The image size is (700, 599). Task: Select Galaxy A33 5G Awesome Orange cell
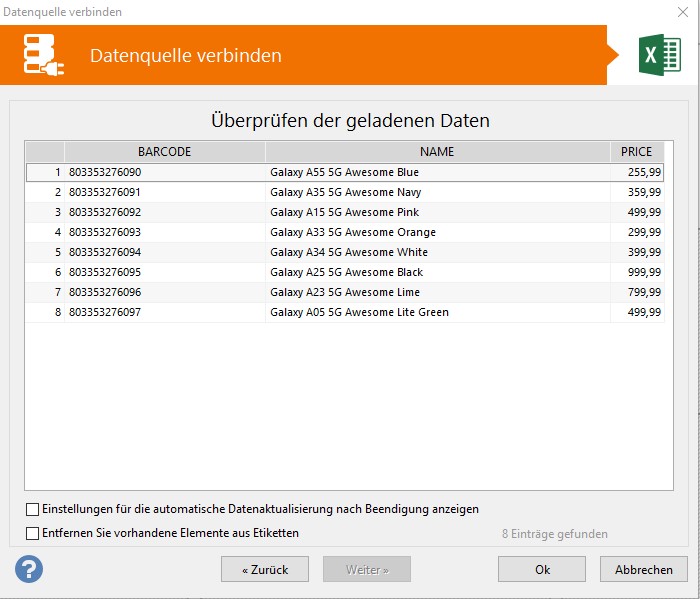point(352,232)
